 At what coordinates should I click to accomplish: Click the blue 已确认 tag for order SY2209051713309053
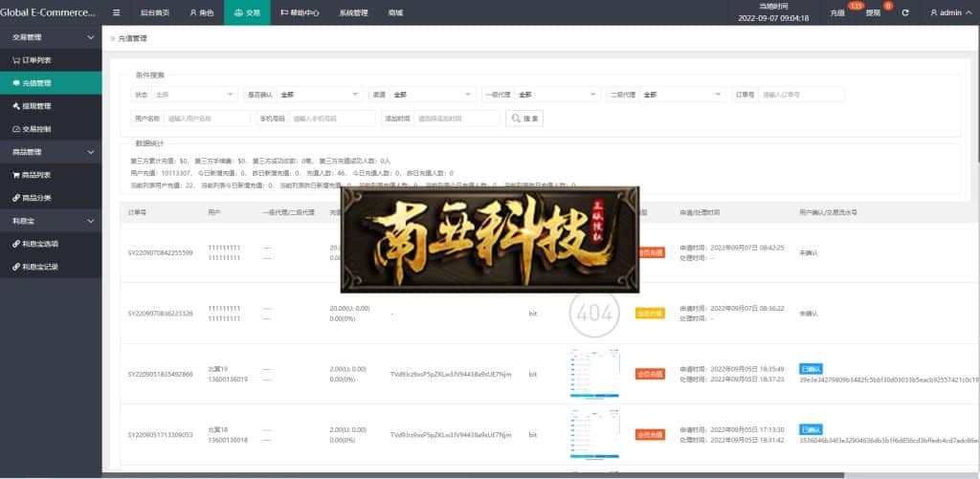tap(811, 429)
